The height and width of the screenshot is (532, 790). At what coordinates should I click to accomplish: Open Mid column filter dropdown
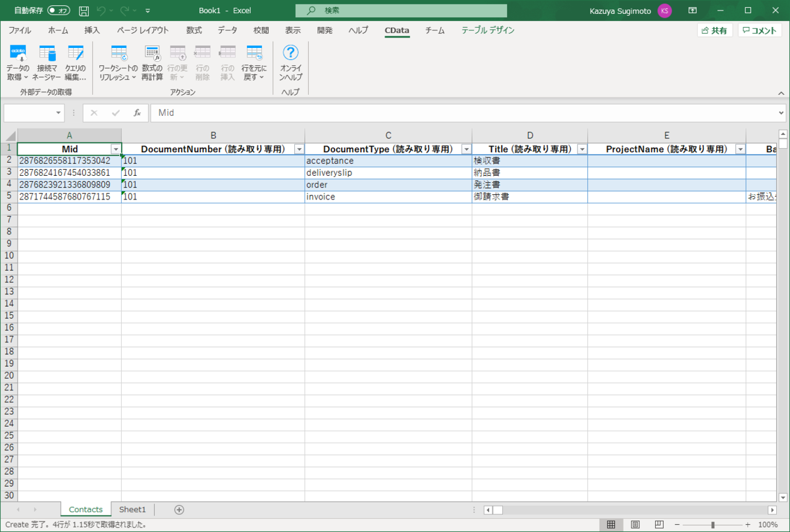(116, 149)
